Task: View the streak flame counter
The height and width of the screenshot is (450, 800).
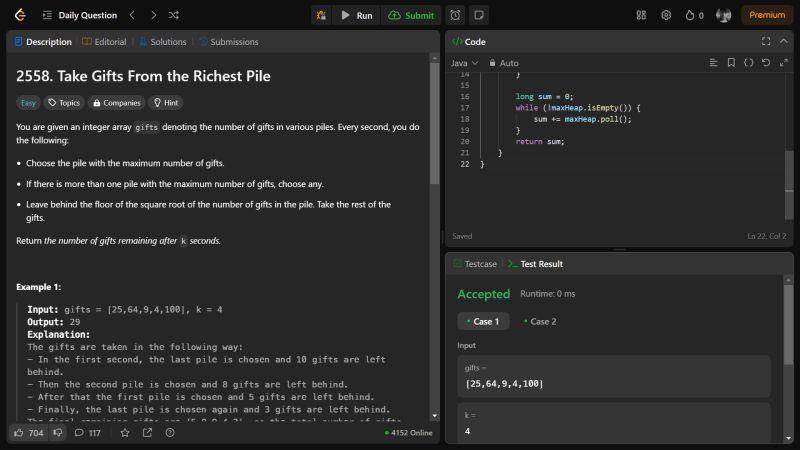Action: 694,15
